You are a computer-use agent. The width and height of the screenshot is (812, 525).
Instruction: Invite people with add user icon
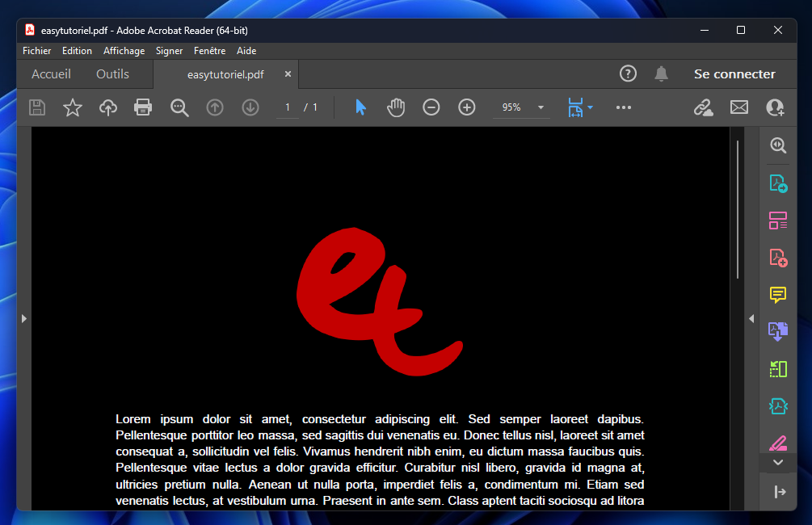pyautogui.click(x=775, y=107)
